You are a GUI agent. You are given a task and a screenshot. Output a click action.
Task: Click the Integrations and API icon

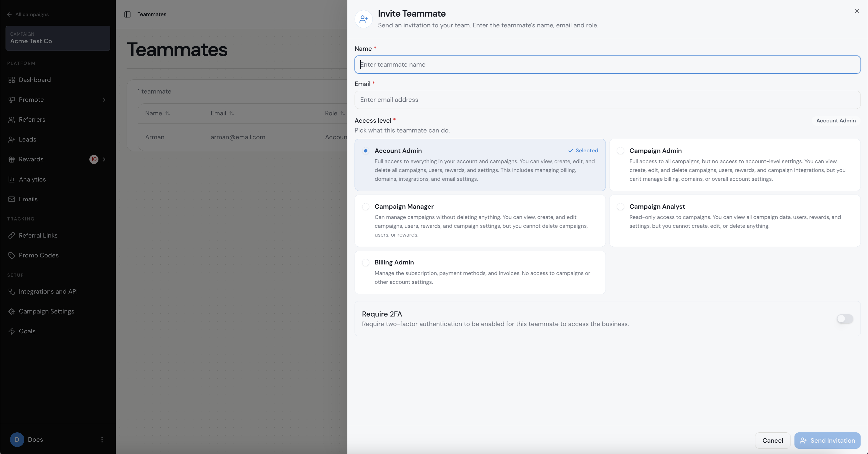coord(12,292)
